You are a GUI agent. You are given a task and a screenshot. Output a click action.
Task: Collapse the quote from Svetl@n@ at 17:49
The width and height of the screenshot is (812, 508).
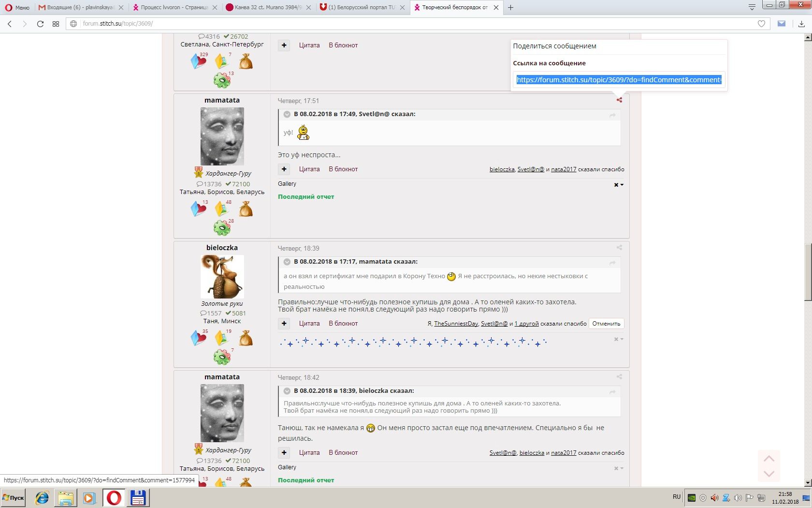287,114
